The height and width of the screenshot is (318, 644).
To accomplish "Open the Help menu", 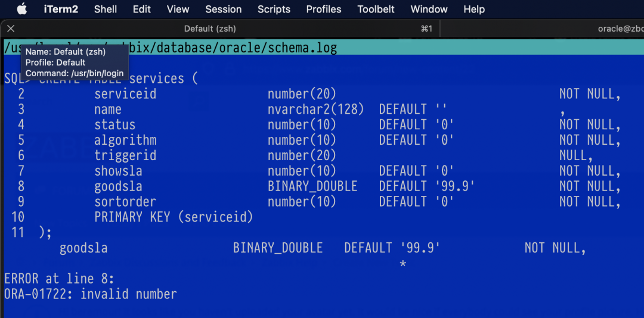I will click(x=474, y=9).
